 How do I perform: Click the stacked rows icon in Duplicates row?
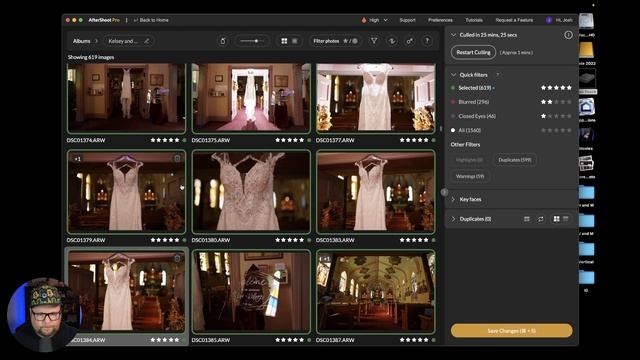tap(527, 219)
